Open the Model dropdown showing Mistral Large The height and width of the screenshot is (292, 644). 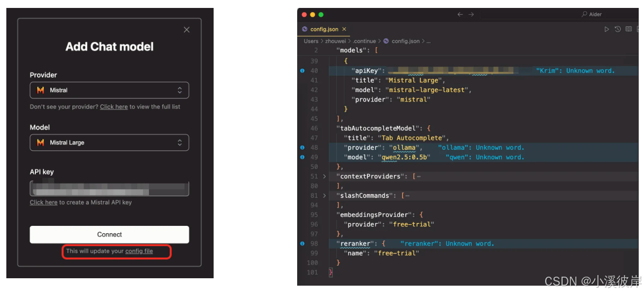(109, 143)
